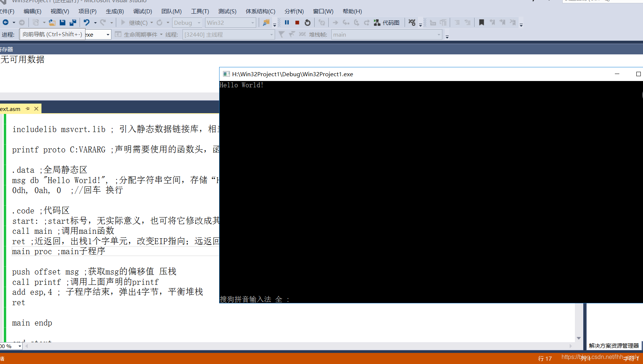643x364 pixels.
Task: Open the 测试(S) menu
Action: pyautogui.click(x=227, y=11)
